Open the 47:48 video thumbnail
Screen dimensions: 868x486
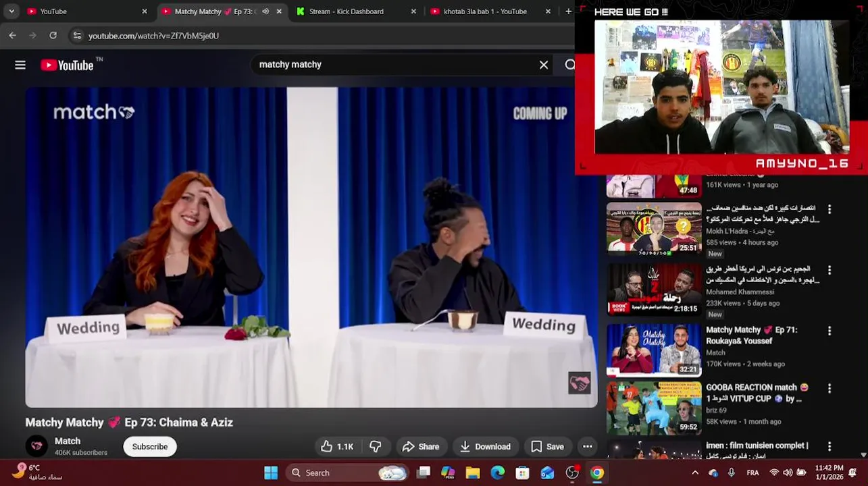(x=654, y=186)
